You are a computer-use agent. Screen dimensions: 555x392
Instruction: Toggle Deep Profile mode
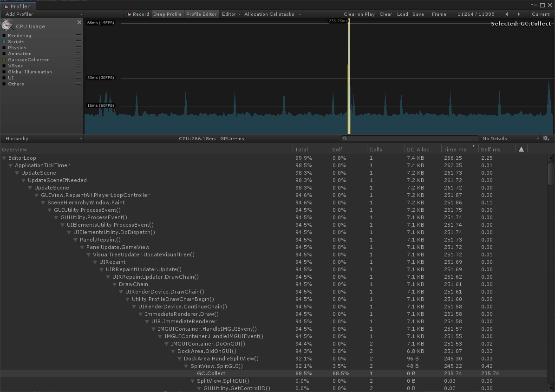(167, 14)
